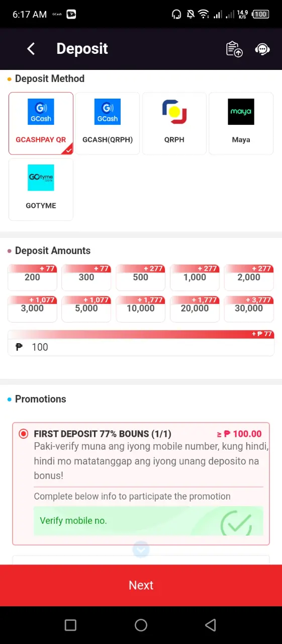
Task: Select the QRPH deposit method
Action: pos(174,123)
